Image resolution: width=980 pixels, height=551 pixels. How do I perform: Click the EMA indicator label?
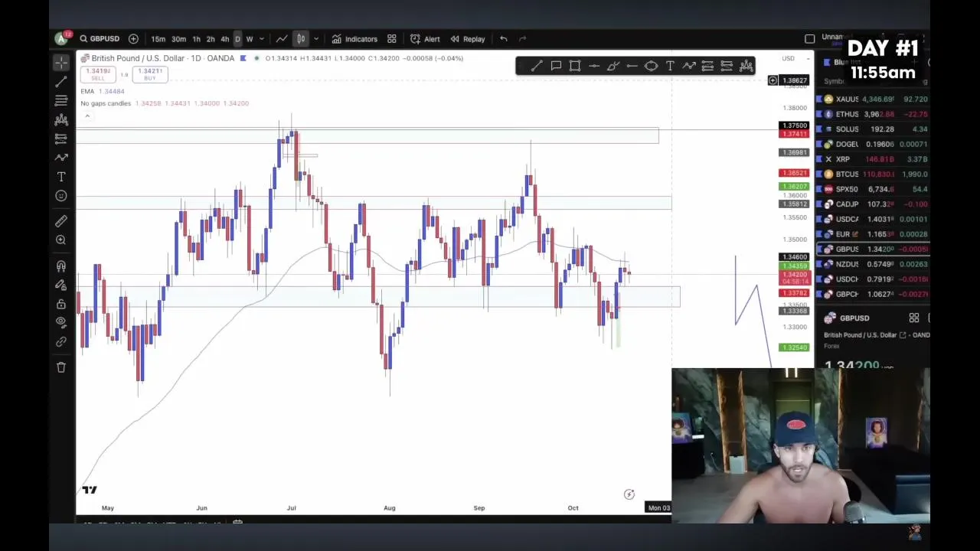coord(87,91)
